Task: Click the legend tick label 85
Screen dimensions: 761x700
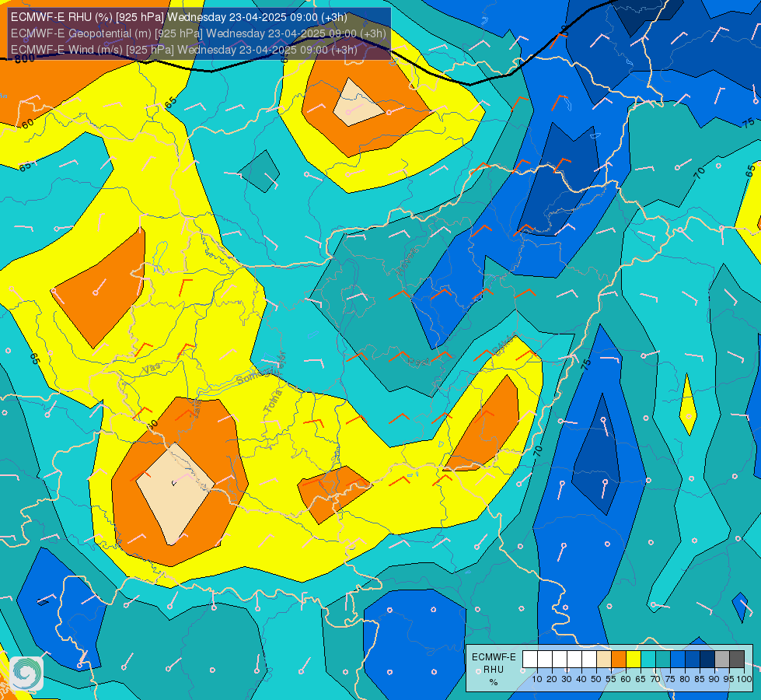Action: coord(700,679)
